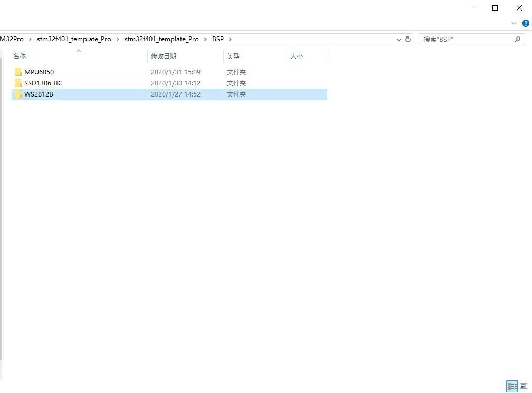Click 文件夹 type in MPU6050 row
This screenshot has height=393, width=532.
tap(236, 72)
